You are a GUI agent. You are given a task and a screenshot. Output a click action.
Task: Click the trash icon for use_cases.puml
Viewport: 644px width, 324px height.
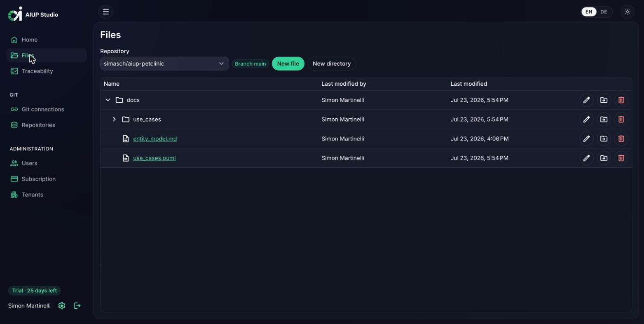[x=621, y=158]
